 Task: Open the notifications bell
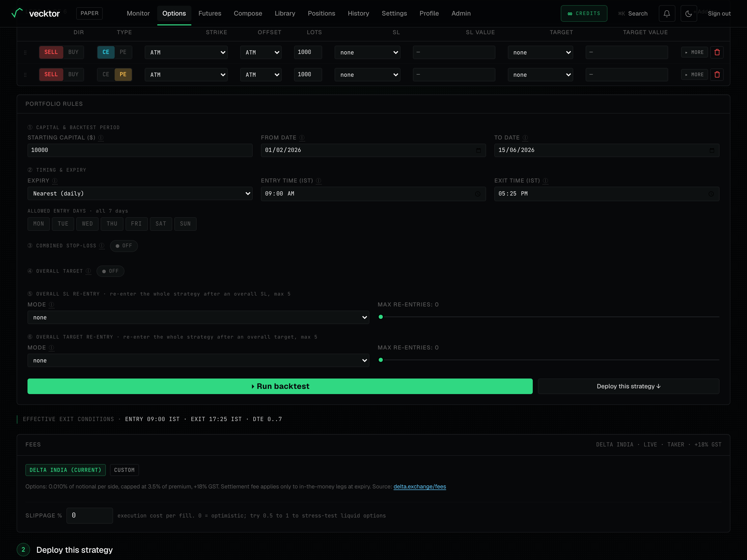pyautogui.click(x=667, y=13)
